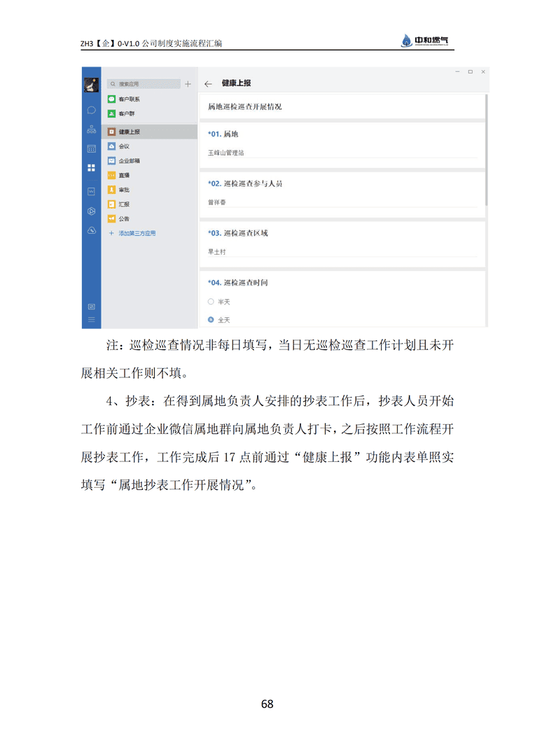Screen dimensions: 535x756
Task: Click the 中和燃气 logo in the page header
Action: coord(425,41)
